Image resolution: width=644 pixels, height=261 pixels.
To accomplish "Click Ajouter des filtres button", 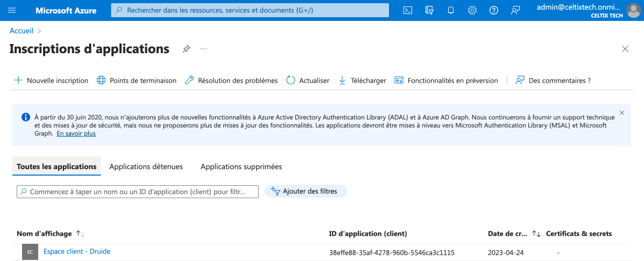I will tap(306, 191).
